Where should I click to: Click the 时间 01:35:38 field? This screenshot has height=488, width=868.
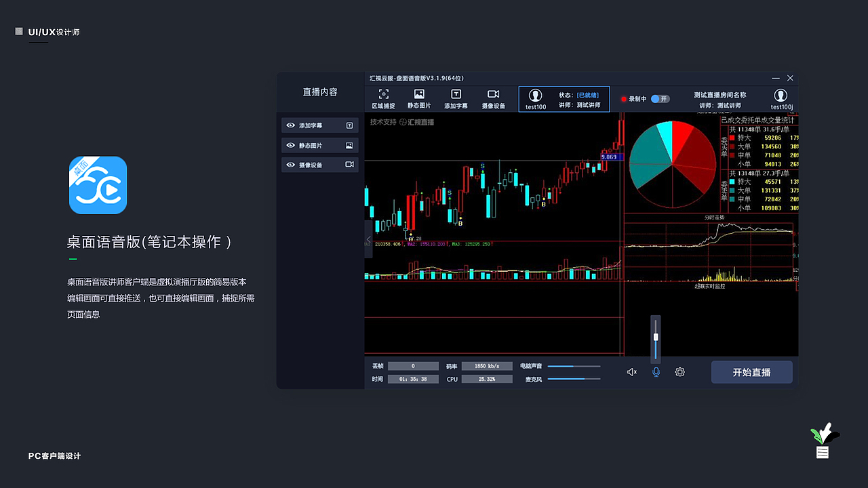[413, 379]
